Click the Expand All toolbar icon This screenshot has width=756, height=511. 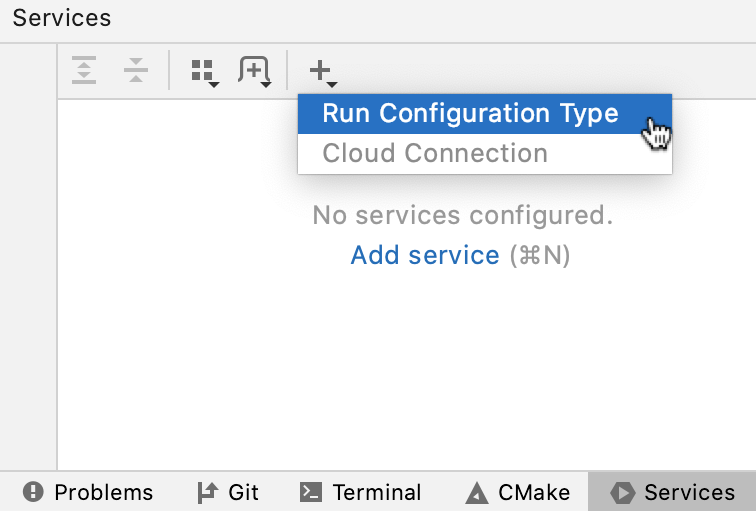click(x=85, y=70)
